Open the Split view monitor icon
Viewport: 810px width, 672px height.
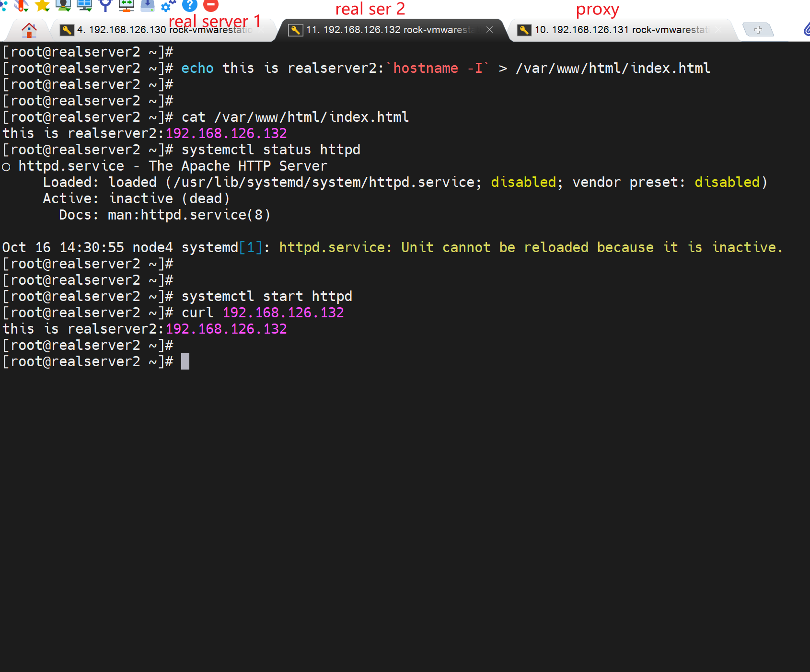tap(84, 5)
